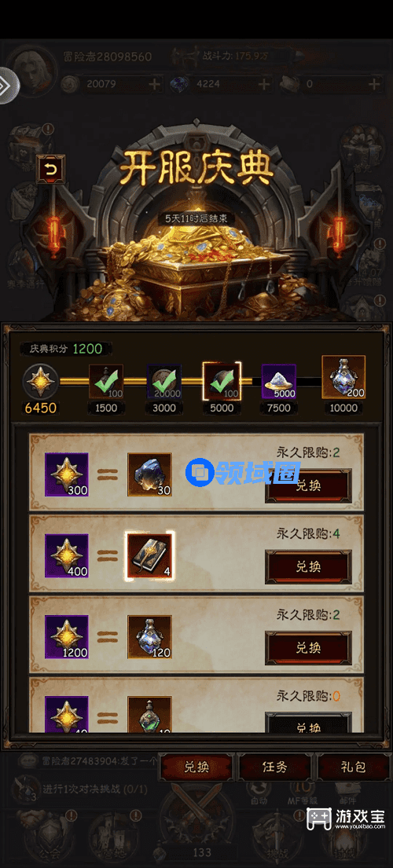The height and width of the screenshot is (868, 393).
Task: Add diamonds using plus beside 4224
Action: click(x=264, y=84)
